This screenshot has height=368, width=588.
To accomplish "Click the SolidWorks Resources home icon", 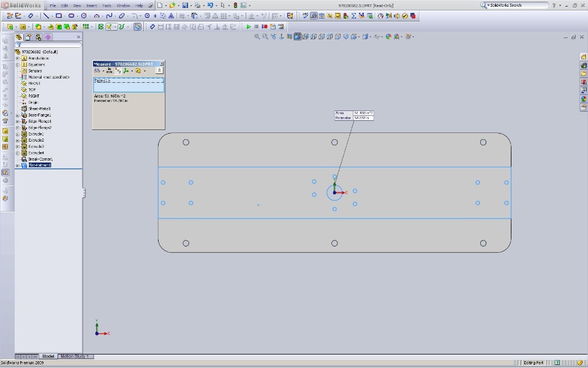I will pyautogui.click(x=583, y=56).
